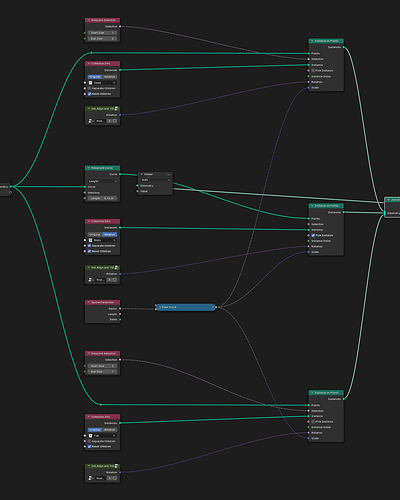This screenshot has width=400, height=500.
Task: Expand the collapsed Float Curve node
Action: (159, 307)
